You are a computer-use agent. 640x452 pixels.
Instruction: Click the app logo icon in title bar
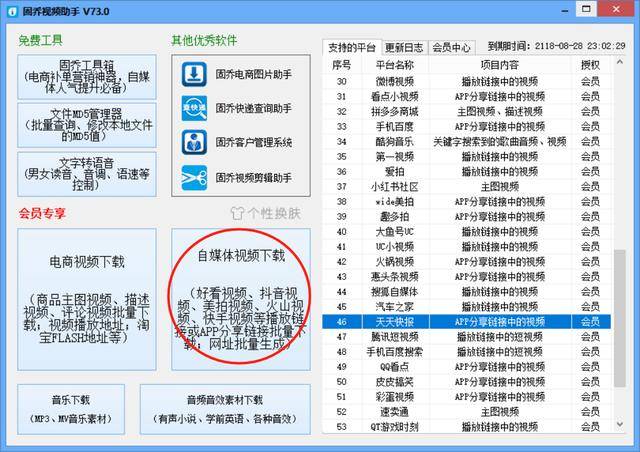point(13,11)
